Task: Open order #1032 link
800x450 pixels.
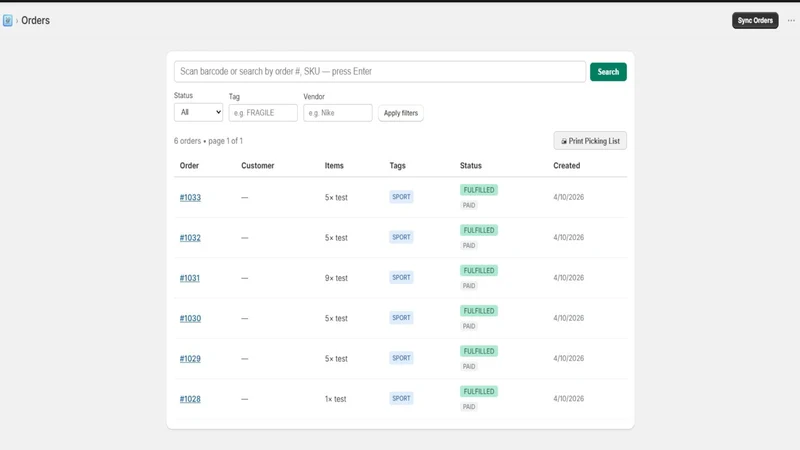Action: (x=190, y=238)
